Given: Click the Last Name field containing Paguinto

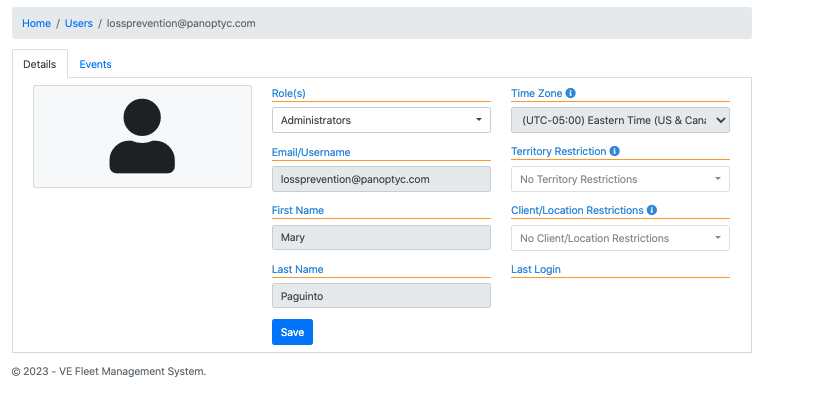Looking at the screenshot, I should pyautogui.click(x=381, y=296).
